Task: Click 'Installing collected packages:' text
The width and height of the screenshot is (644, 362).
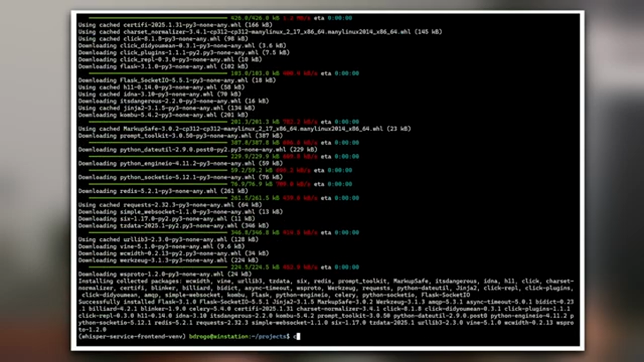Action: (x=129, y=281)
